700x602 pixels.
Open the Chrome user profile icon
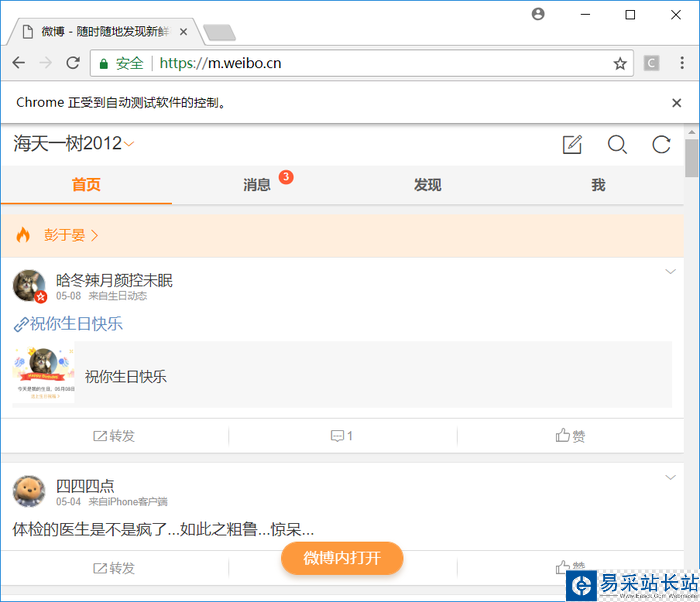point(538,14)
